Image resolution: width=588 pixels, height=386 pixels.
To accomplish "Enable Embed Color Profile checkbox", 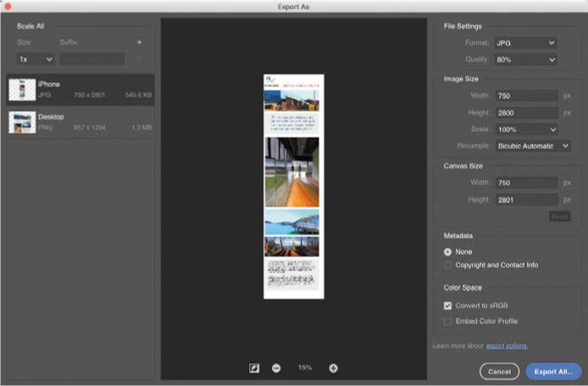I will click(x=448, y=321).
